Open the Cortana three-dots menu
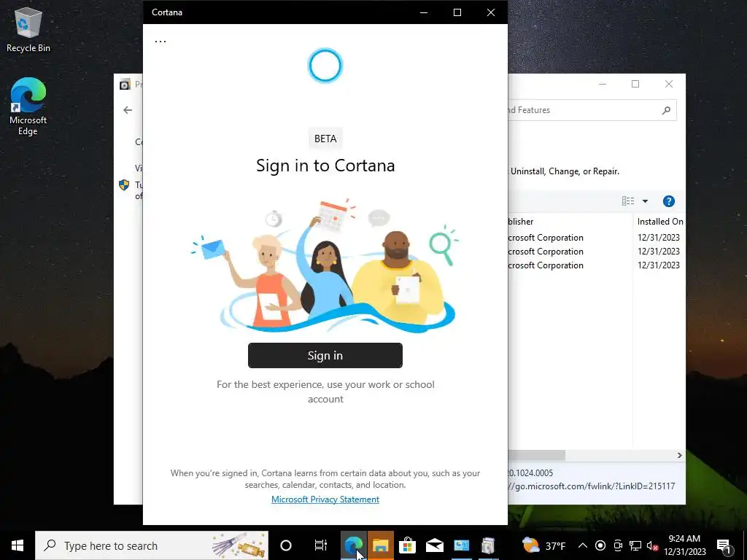The height and width of the screenshot is (560, 747). [160, 41]
